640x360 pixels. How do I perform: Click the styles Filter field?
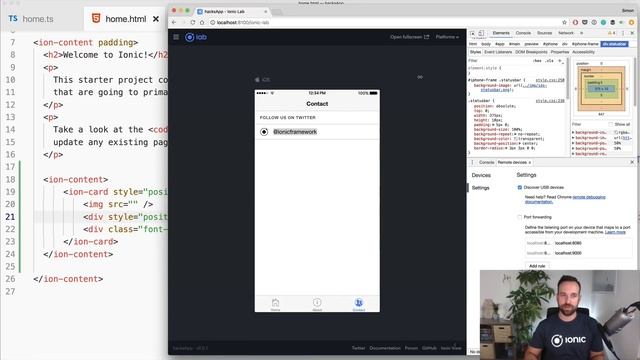point(499,61)
